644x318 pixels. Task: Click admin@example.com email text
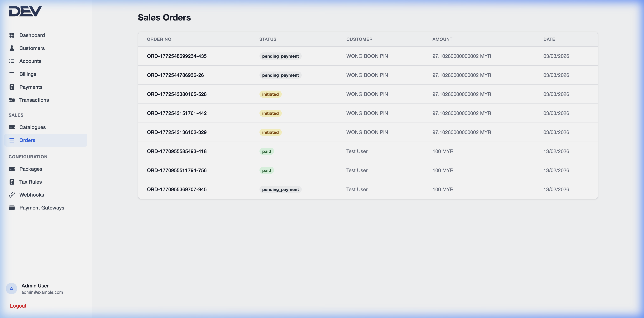pos(42,292)
